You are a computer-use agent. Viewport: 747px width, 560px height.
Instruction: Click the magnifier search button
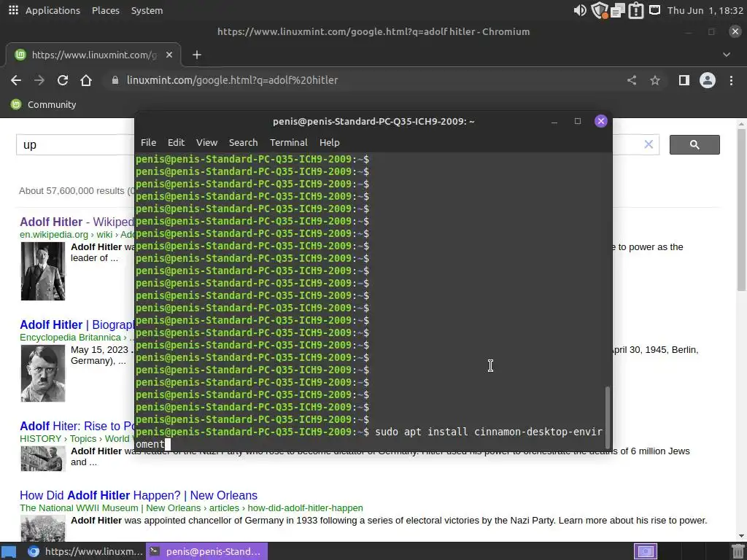(x=694, y=145)
